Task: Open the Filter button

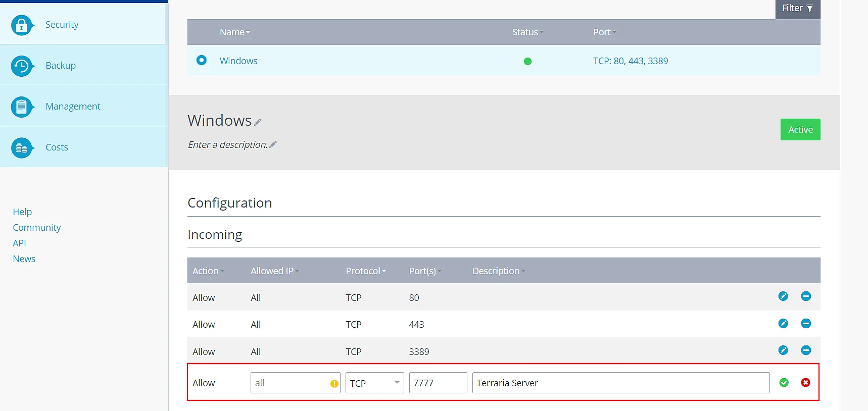Action: (x=798, y=9)
